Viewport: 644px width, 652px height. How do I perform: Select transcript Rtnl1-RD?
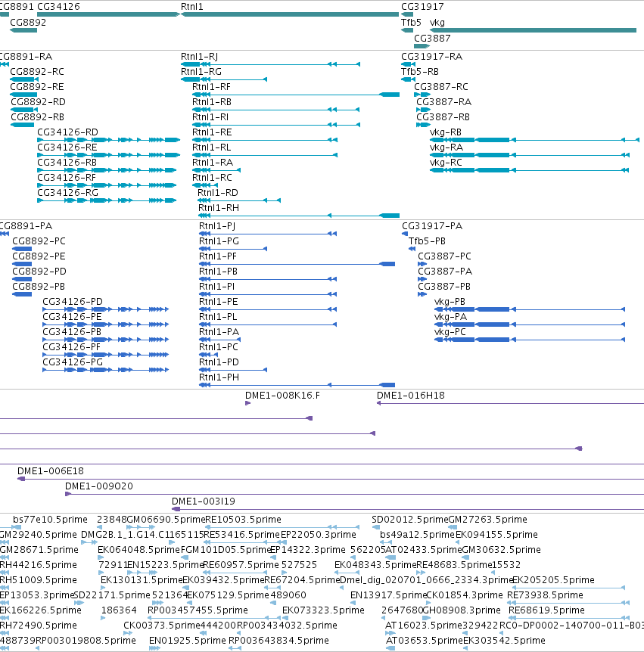point(218,193)
